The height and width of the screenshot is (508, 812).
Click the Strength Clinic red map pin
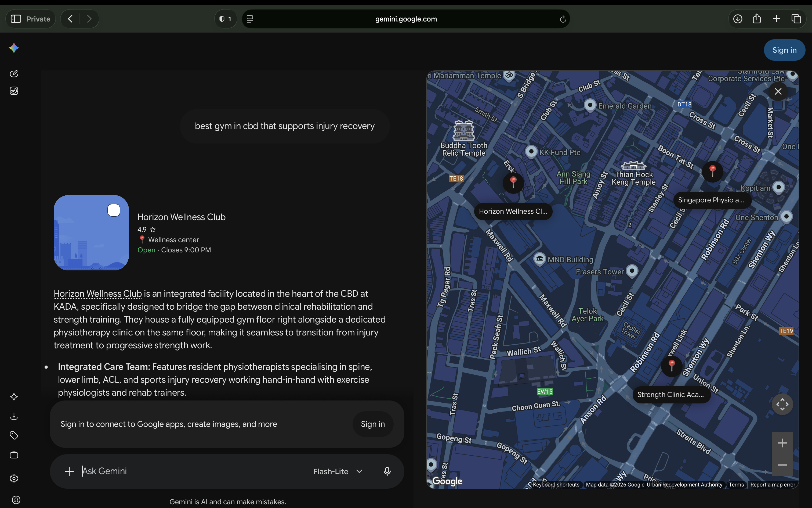(x=672, y=366)
